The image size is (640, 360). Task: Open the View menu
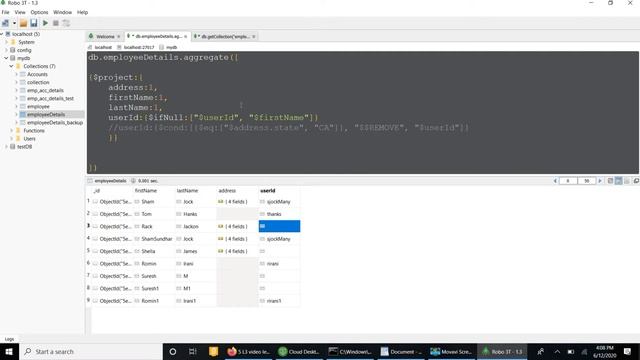(x=20, y=12)
